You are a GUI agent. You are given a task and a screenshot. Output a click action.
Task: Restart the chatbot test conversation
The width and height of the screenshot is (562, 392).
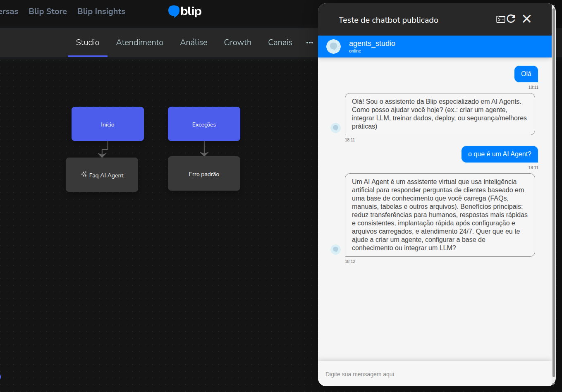[511, 19]
